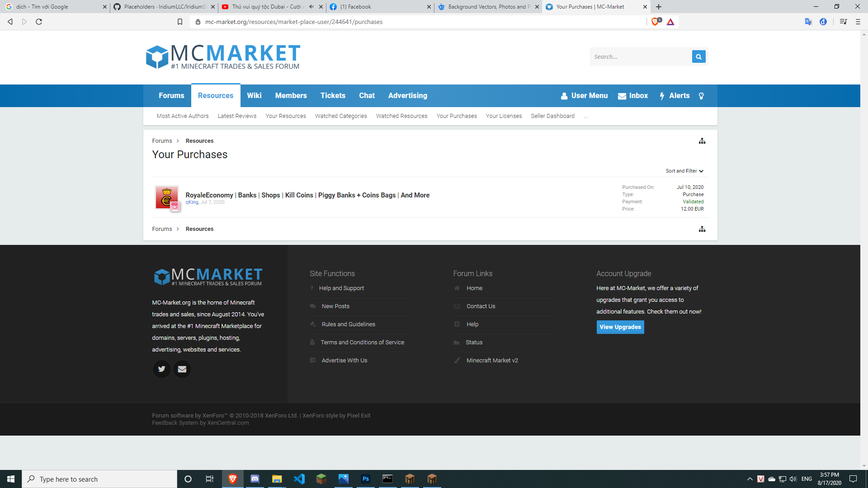Open the User Menu dropdown
This screenshot has width=868, height=488.
click(x=584, y=96)
